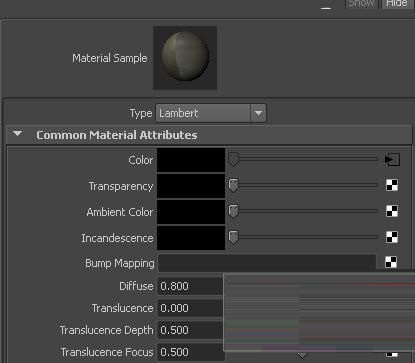The width and height of the screenshot is (415, 363).
Task: Click the Color slider handle
Action: click(234, 159)
